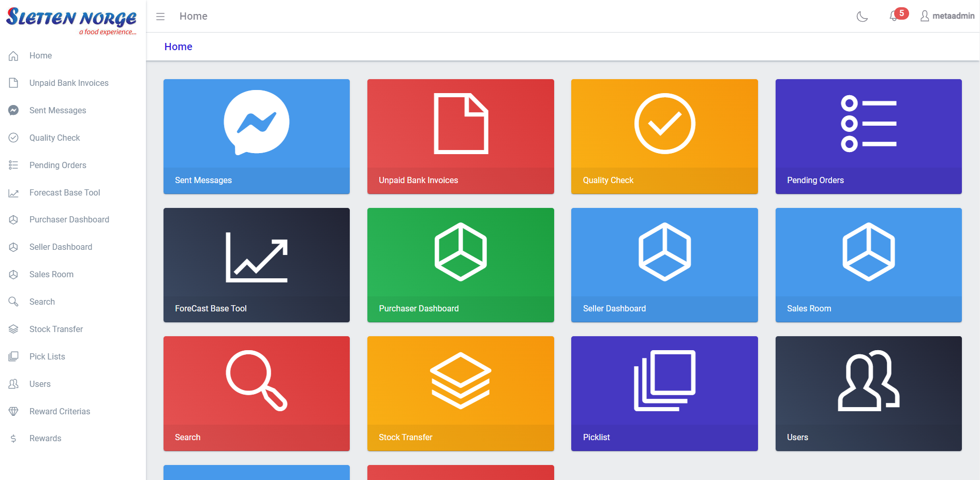Click the Quality Check tile label
This screenshot has height=480, width=980.
point(608,180)
